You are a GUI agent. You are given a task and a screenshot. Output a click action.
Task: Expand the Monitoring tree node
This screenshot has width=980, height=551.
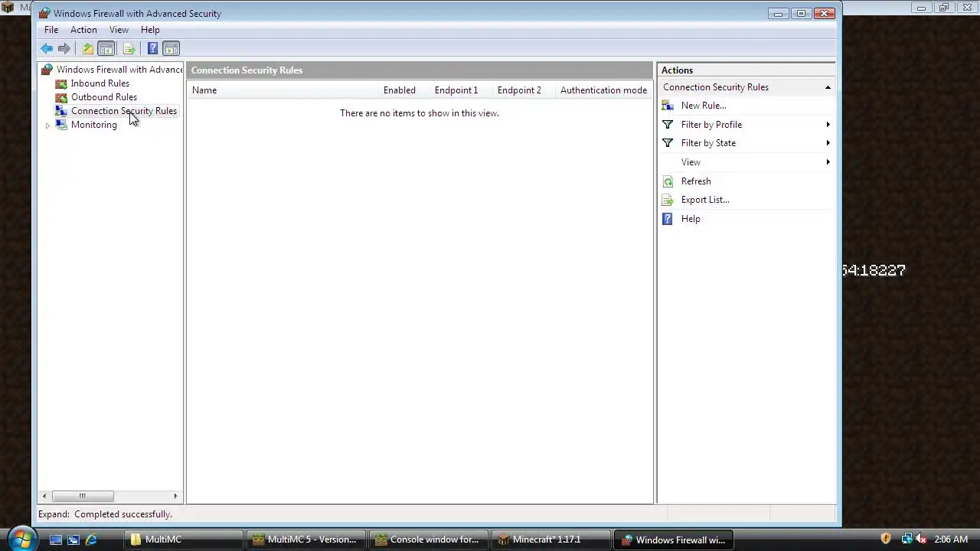(x=48, y=126)
